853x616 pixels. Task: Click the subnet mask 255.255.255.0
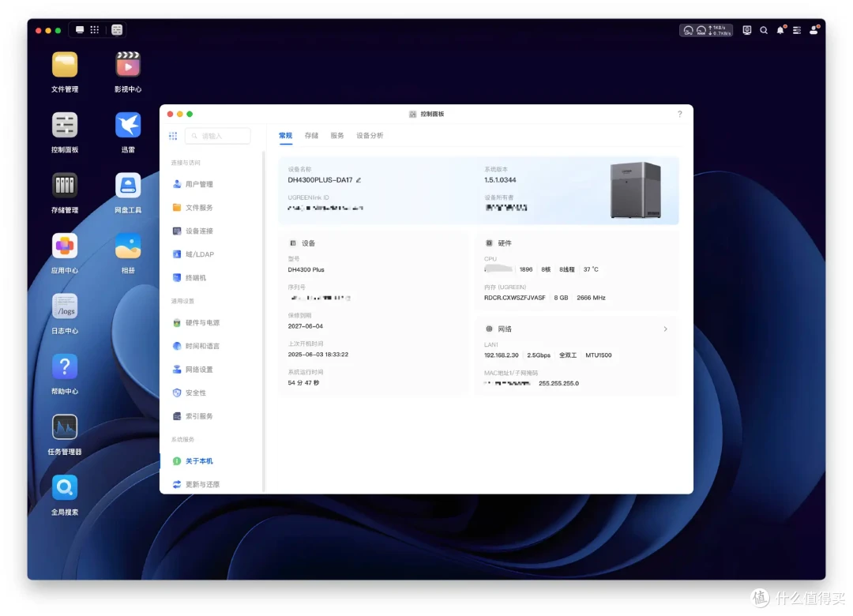(558, 384)
